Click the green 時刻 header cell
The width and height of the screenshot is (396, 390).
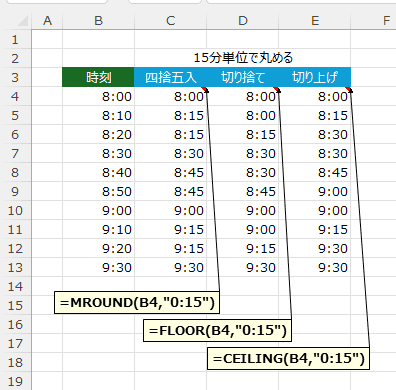point(98,77)
